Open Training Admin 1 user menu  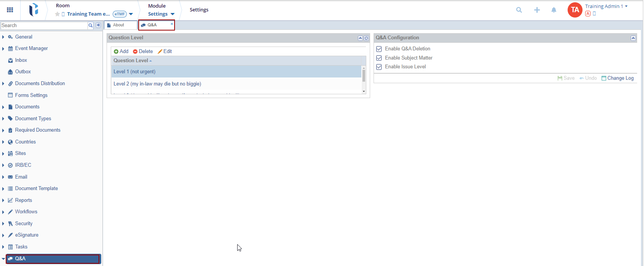point(606,6)
